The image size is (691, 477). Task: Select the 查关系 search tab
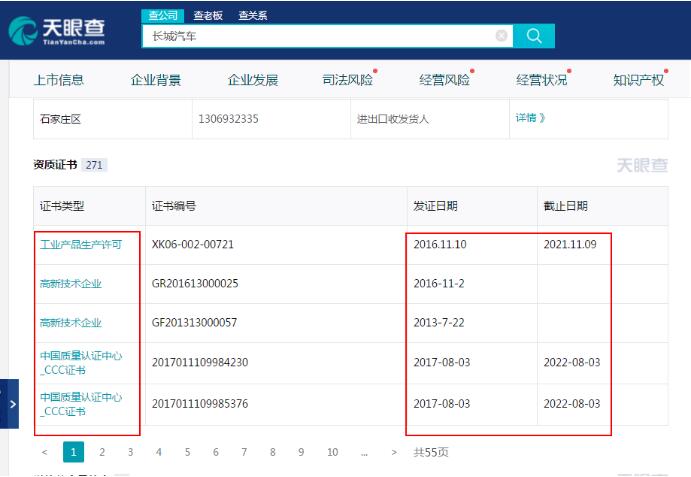(x=253, y=15)
